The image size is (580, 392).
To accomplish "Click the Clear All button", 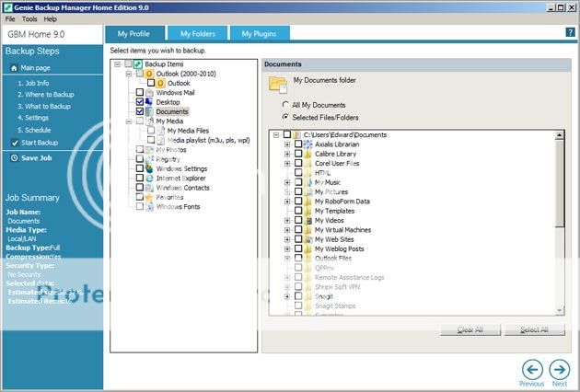I will pyautogui.click(x=470, y=329).
